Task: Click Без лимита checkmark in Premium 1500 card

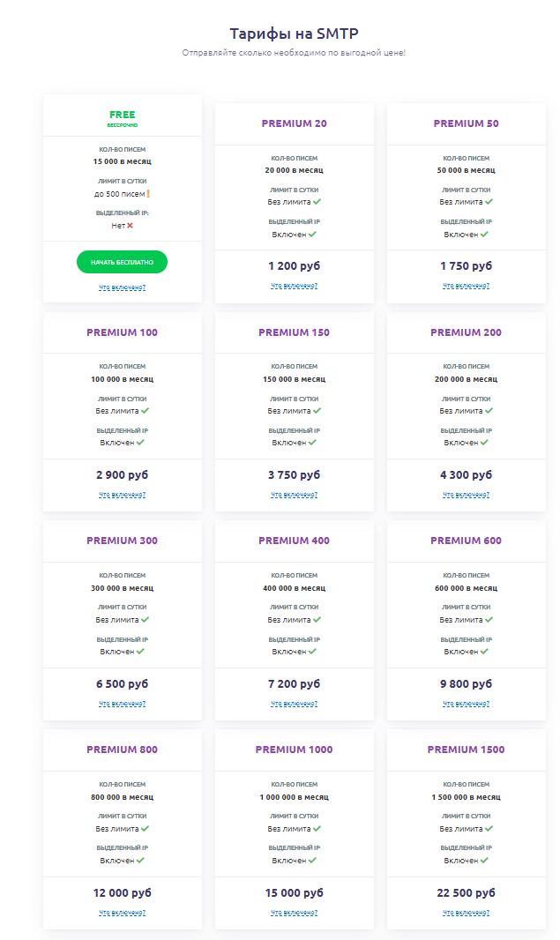Action: 489,829
